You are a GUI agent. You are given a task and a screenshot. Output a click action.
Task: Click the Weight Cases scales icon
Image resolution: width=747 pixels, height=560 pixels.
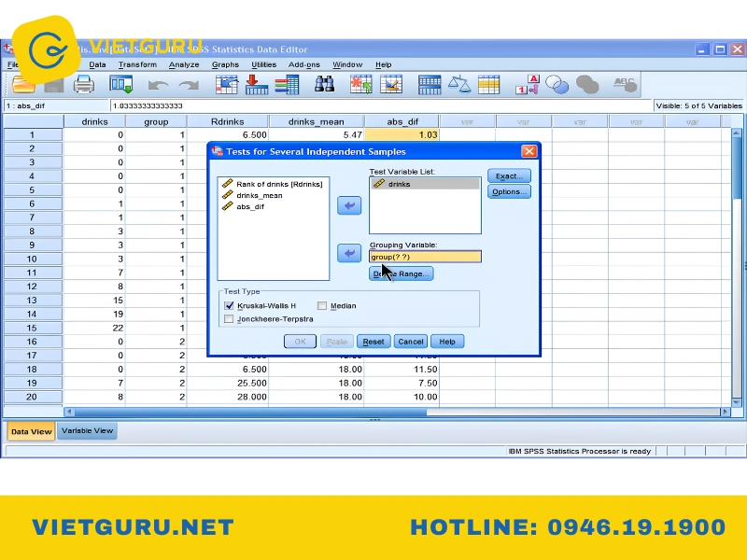[x=459, y=85]
